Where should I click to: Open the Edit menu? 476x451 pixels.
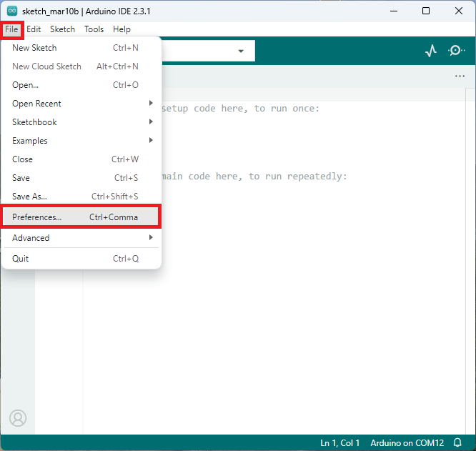click(x=34, y=29)
